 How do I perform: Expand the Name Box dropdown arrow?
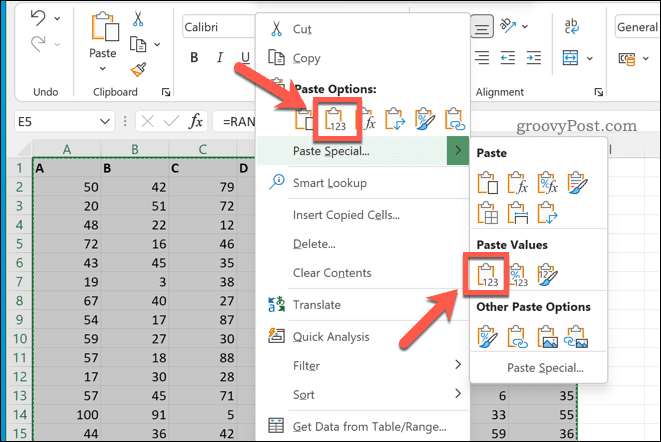coord(105,121)
